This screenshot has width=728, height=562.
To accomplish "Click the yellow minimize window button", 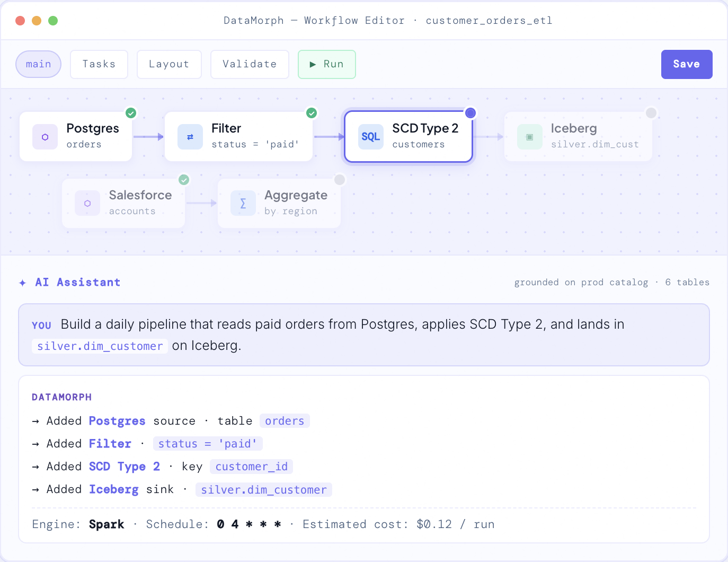I will [x=37, y=21].
